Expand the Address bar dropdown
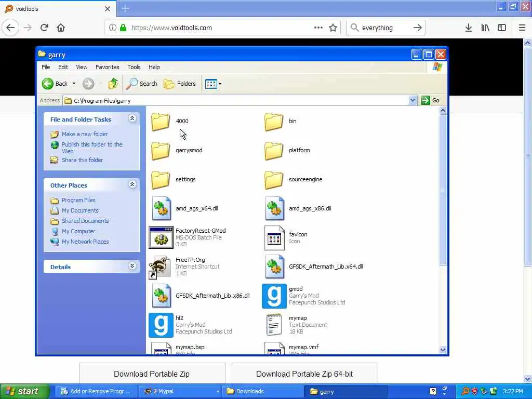 (413, 100)
